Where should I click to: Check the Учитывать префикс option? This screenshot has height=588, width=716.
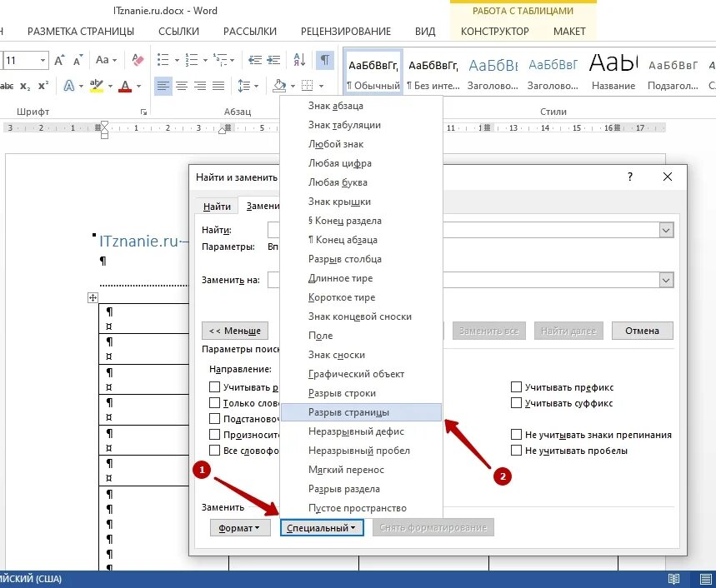coord(516,387)
